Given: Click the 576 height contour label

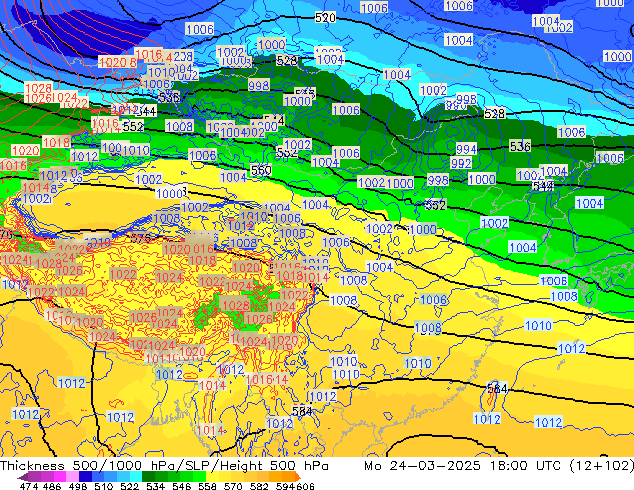Looking at the screenshot, I should pos(141,238).
